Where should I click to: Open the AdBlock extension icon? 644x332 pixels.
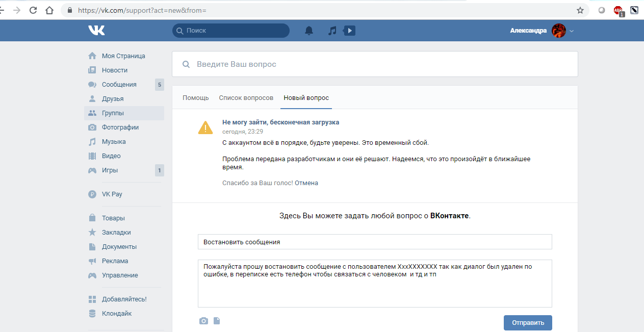(619, 10)
